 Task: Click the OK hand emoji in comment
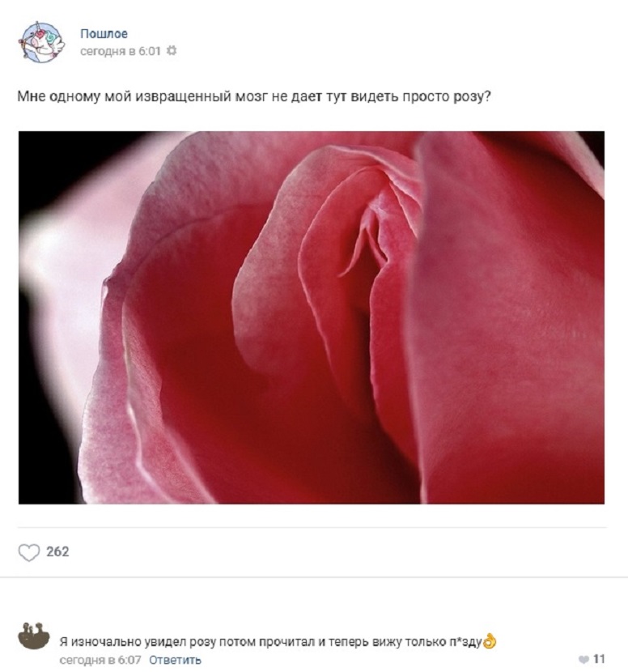click(x=490, y=641)
